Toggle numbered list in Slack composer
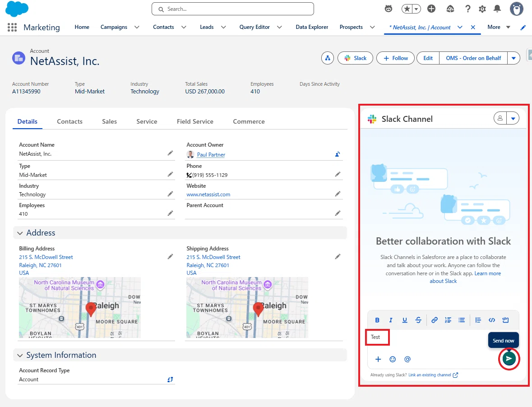Viewport: 532px width, 407px height. point(448,320)
